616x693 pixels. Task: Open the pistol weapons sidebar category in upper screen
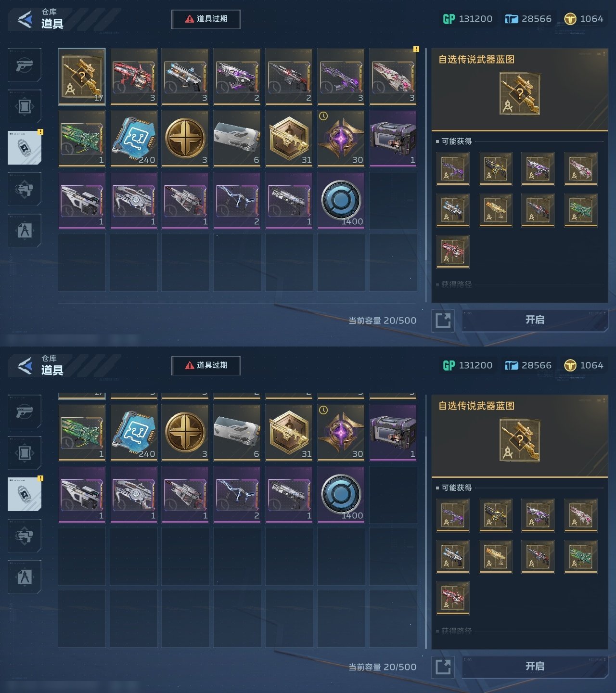pos(25,65)
